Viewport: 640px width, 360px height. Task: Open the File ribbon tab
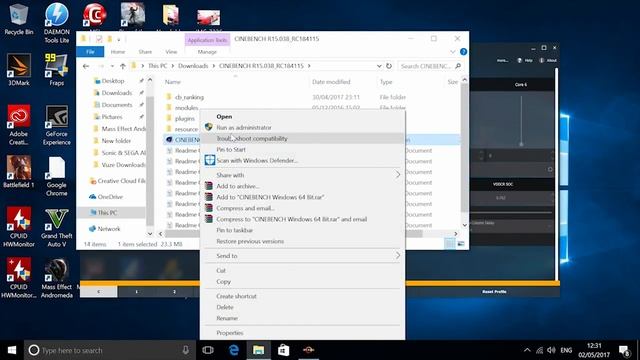90,52
